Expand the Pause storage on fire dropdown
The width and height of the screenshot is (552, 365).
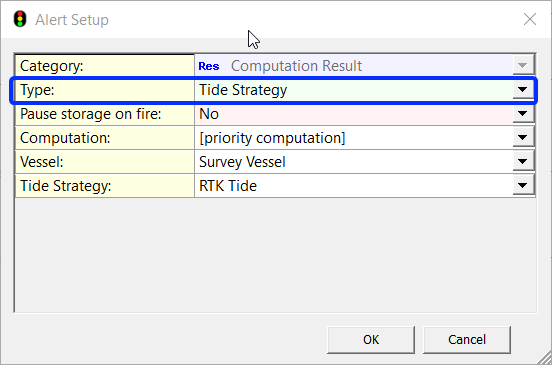(x=522, y=113)
